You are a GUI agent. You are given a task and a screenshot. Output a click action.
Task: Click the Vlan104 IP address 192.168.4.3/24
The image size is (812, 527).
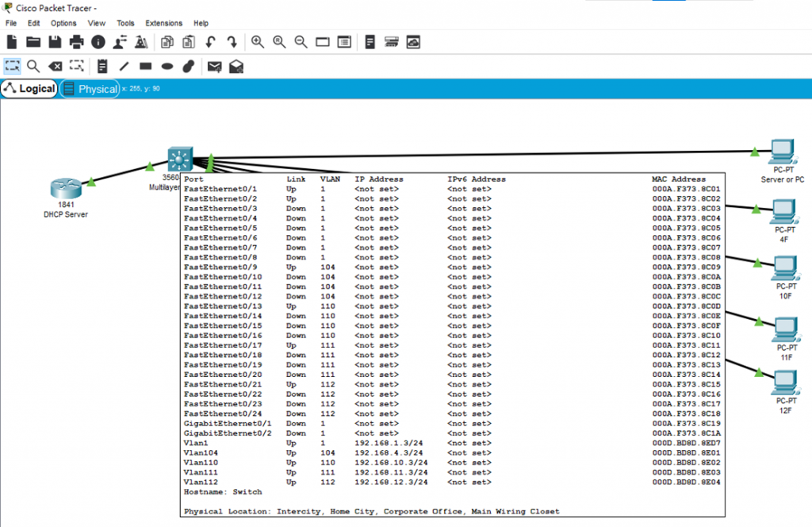click(389, 453)
